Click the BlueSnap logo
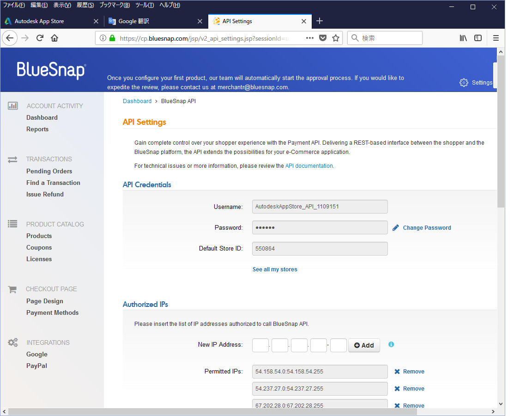 51,70
